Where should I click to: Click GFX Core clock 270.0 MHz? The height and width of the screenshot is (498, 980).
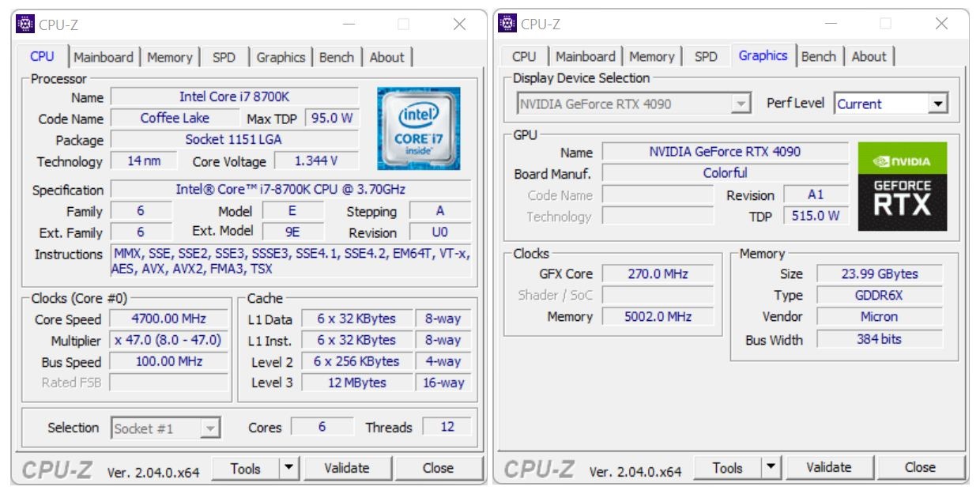point(658,274)
